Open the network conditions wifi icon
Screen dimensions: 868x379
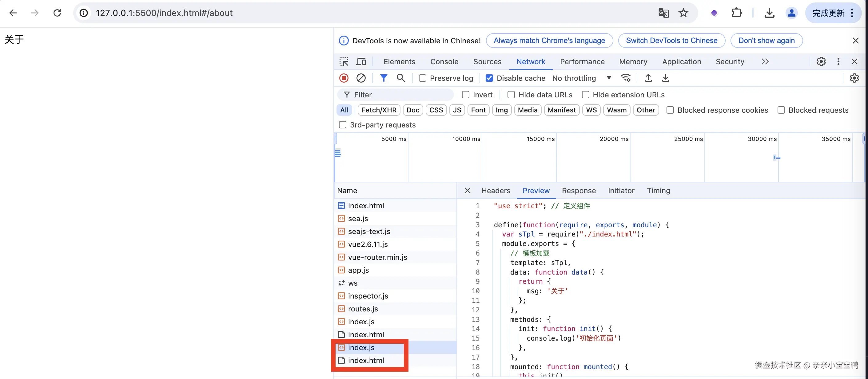626,78
